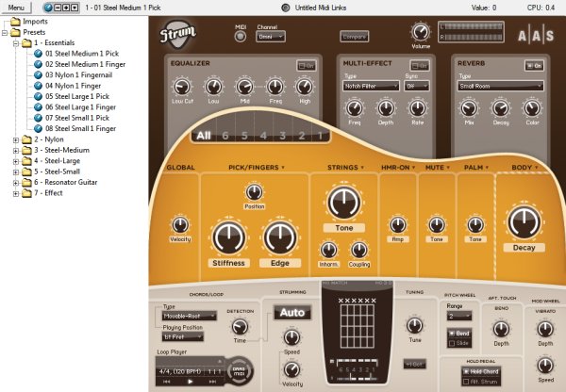Screen dimensions: 566x392
Task: Open the Multi-Effect Sync dropdown
Action: coord(417,86)
